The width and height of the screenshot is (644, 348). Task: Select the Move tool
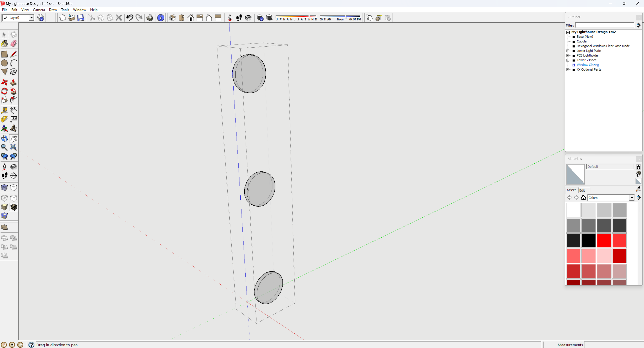click(4, 82)
